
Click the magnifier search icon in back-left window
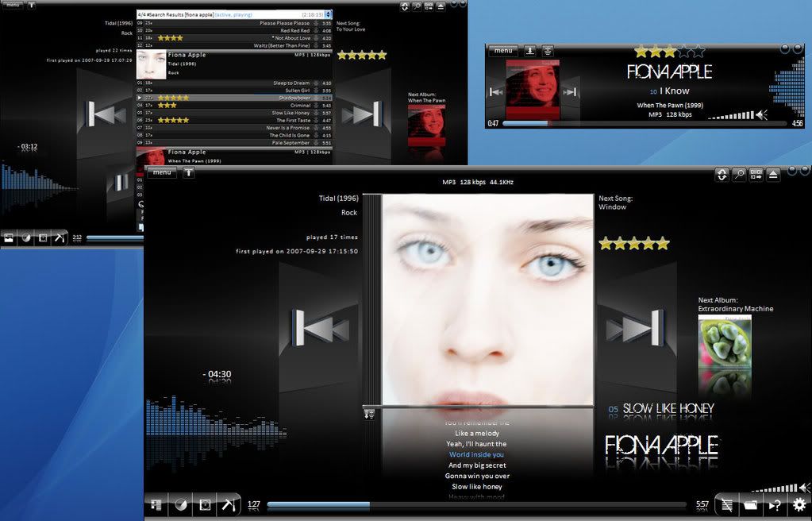tap(417, 6)
